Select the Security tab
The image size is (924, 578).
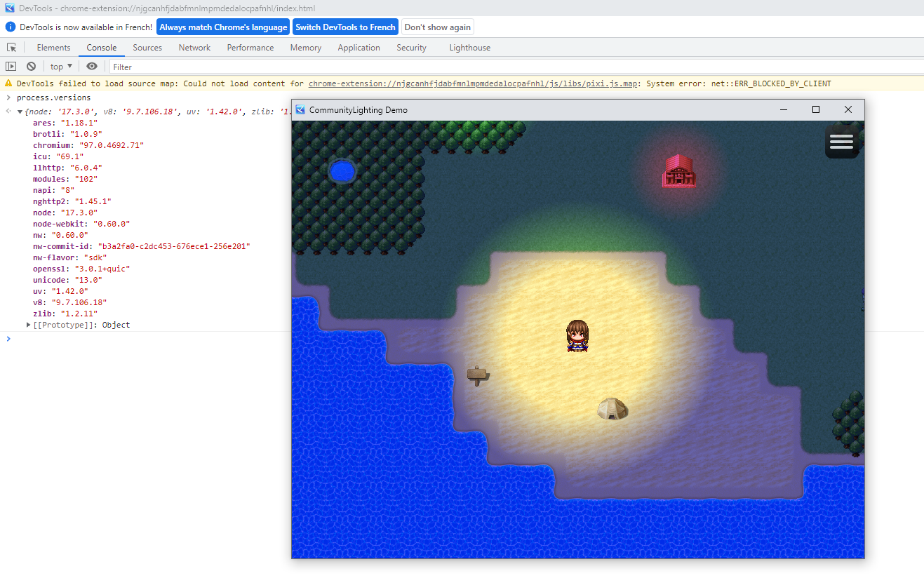[411, 48]
